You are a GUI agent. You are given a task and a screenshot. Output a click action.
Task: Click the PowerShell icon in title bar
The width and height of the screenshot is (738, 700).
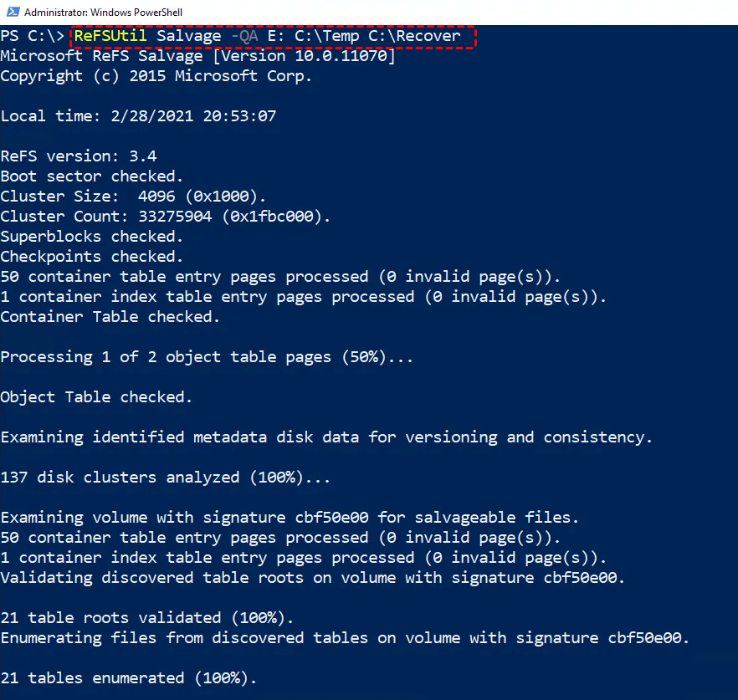[x=13, y=12]
